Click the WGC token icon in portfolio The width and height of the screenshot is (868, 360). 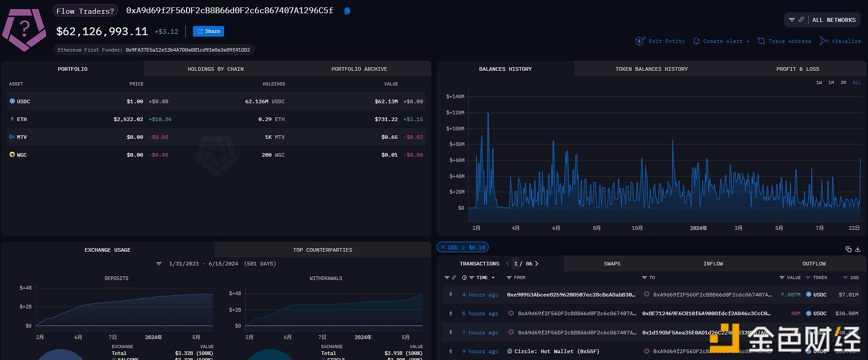click(x=12, y=154)
